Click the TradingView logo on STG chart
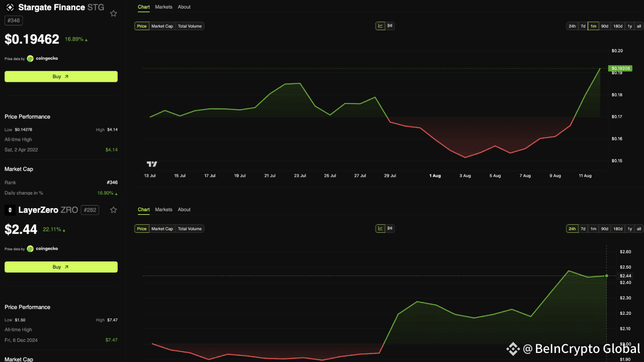 coord(152,164)
